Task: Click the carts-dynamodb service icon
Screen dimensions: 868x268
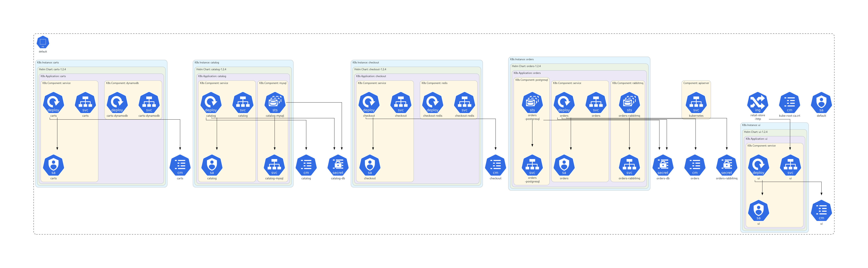Action: [149, 103]
